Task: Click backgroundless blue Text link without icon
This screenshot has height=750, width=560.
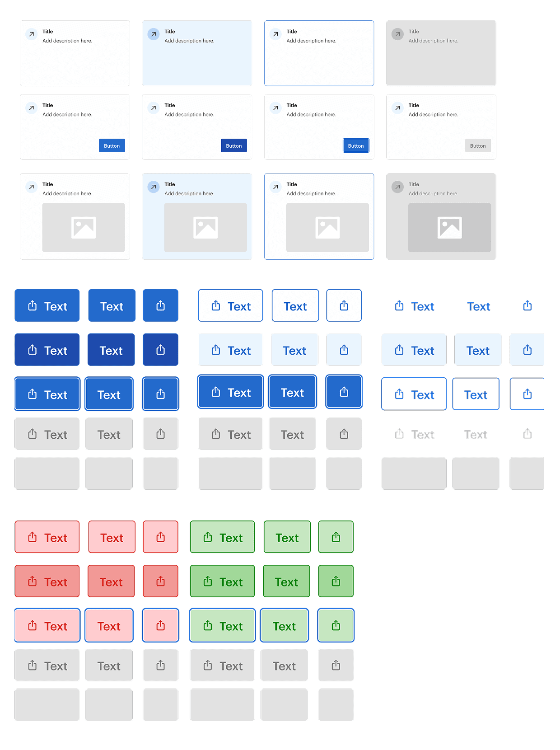Action: [479, 306]
